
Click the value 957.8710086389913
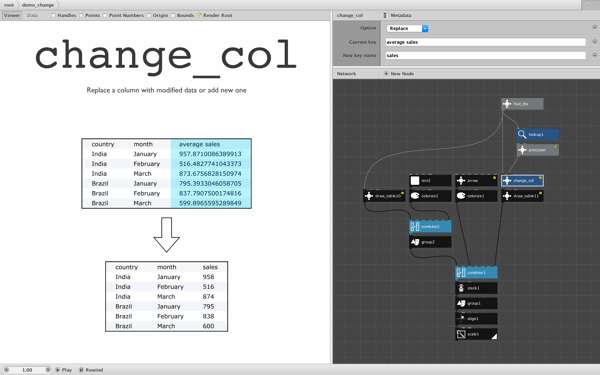click(x=210, y=154)
